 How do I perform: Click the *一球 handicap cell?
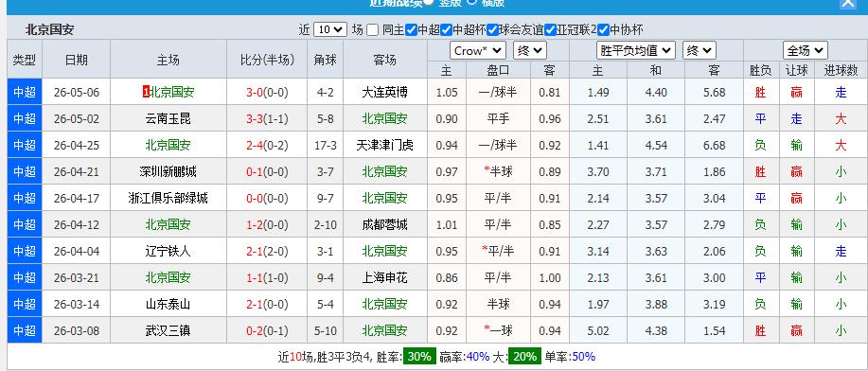(x=498, y=331)
